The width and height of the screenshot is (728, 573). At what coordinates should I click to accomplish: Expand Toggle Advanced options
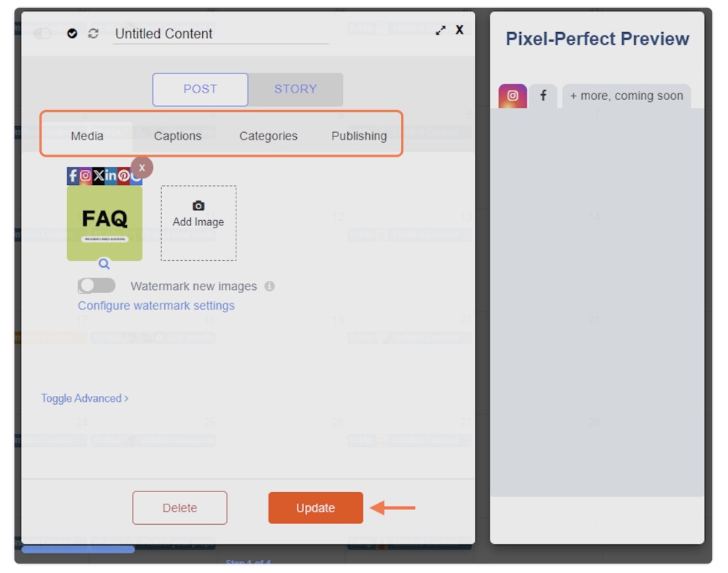click(85, 398)
